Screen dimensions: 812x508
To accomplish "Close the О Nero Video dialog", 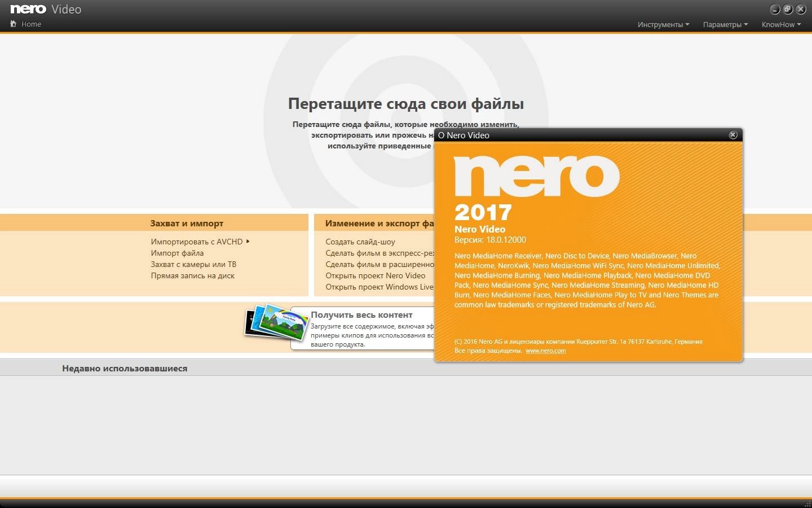I will tap(733, 135).
